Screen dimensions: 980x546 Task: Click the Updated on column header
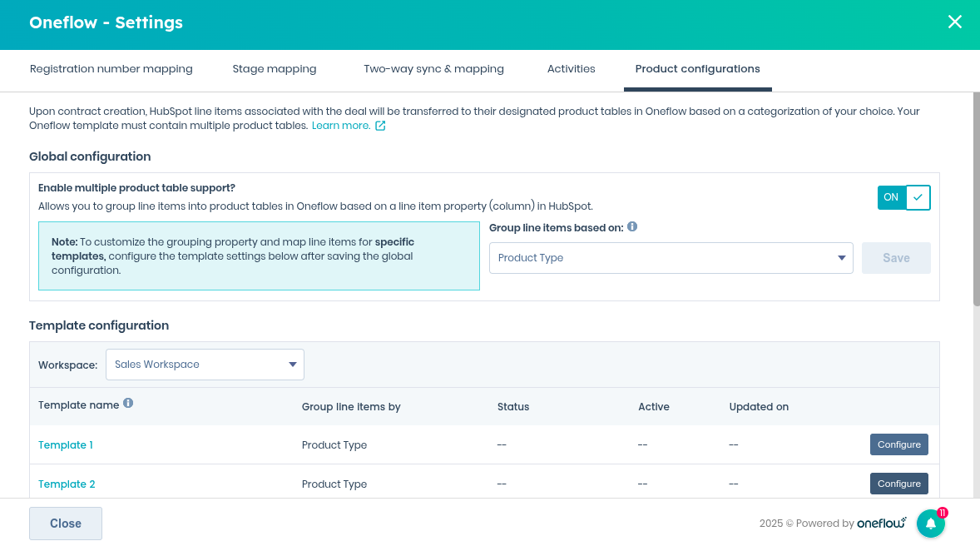pos(759,406)
